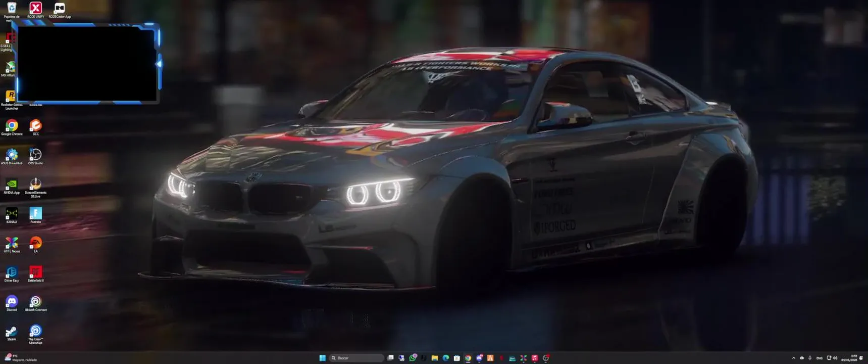Screen dimensions: 868x364
Task: Select The Crew Motorfest desktop shortcut
Action: pyautogui.click(x=35, y=334)
